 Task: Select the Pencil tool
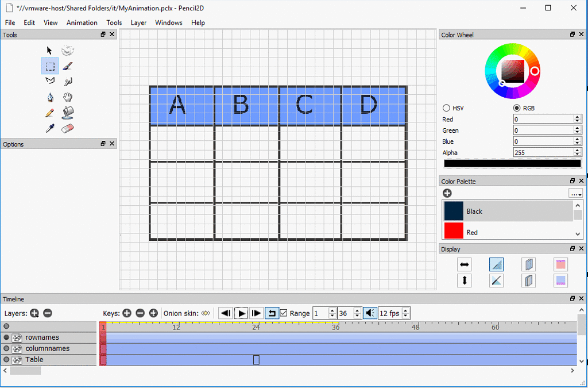coord(49,113)
